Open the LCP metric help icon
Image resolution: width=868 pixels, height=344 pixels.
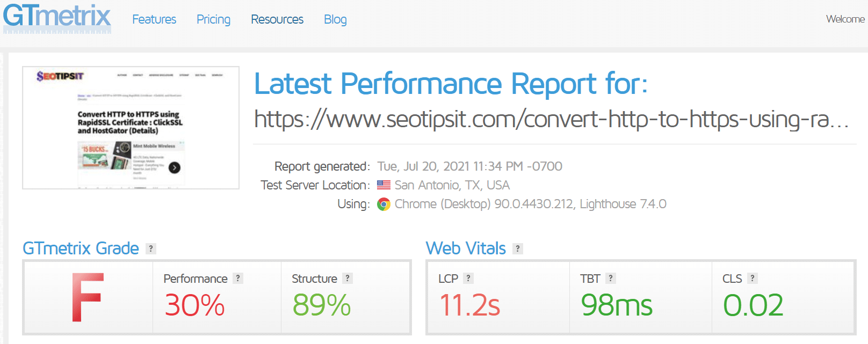click(470, 278)
